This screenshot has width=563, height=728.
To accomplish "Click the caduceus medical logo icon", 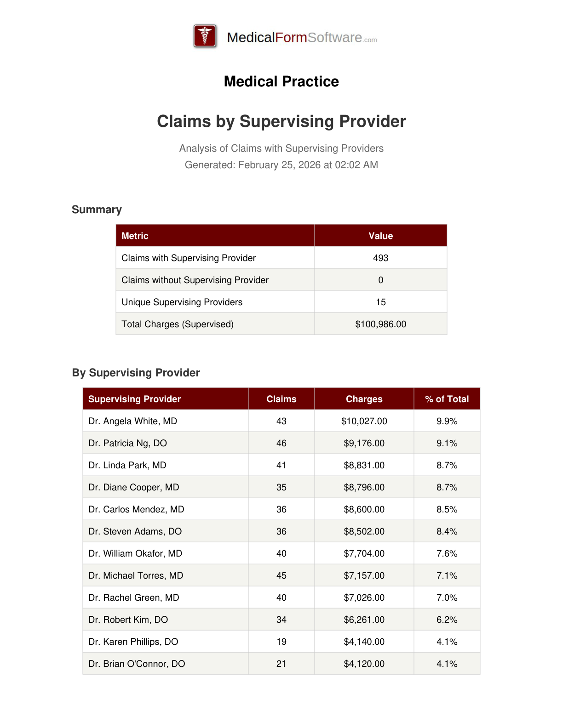I will [205, 36].
